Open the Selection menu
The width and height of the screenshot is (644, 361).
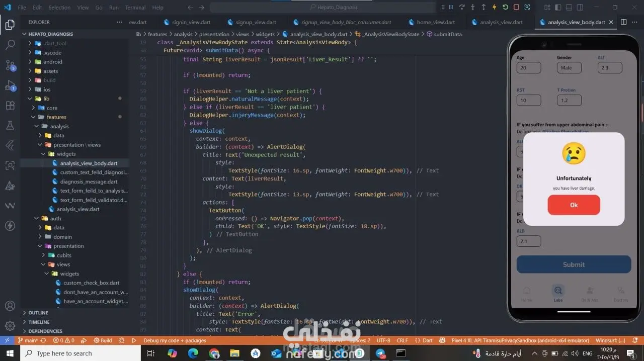[x=59, y=8]
